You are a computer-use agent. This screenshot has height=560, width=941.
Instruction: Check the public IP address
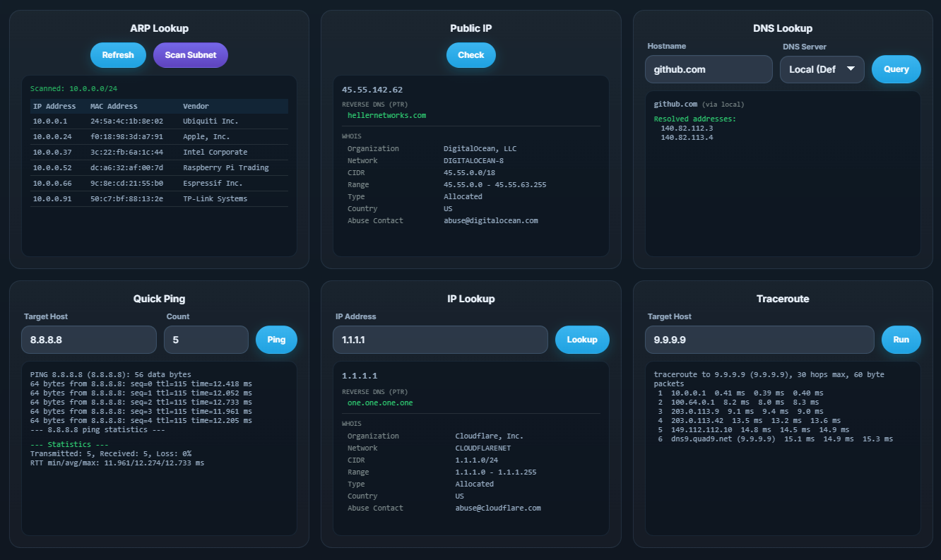(x=471, y=55)
